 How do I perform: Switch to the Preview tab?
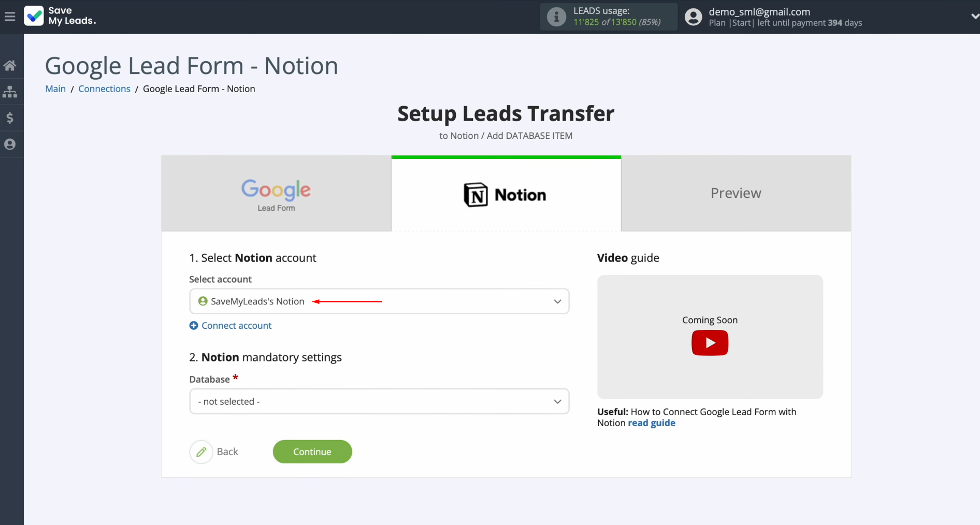736,194
